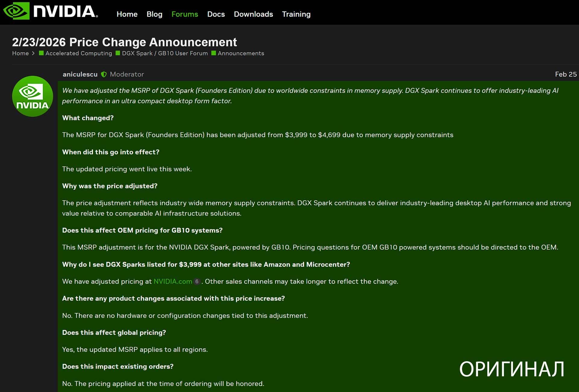Click green square before DGX Spark forum
Image resolution: width=579 pixels, height=392 pixels.
tap(118, 53)
